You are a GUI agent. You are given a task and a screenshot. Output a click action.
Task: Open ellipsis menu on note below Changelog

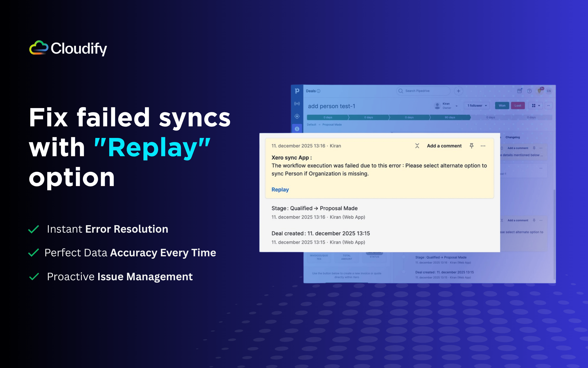541,148
